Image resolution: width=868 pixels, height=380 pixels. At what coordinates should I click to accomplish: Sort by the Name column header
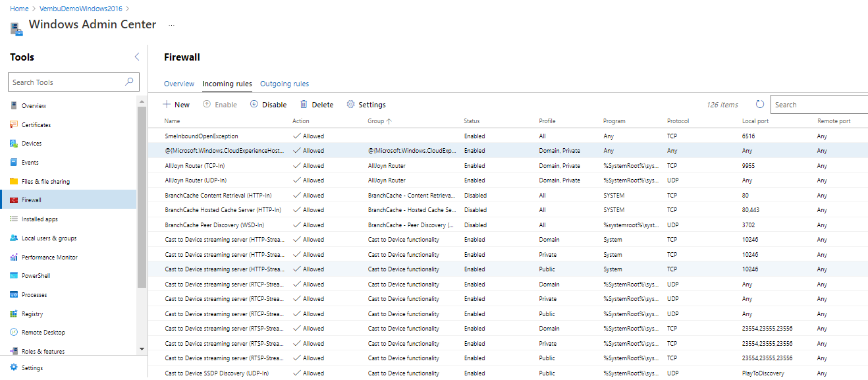(x=173, y=121)
